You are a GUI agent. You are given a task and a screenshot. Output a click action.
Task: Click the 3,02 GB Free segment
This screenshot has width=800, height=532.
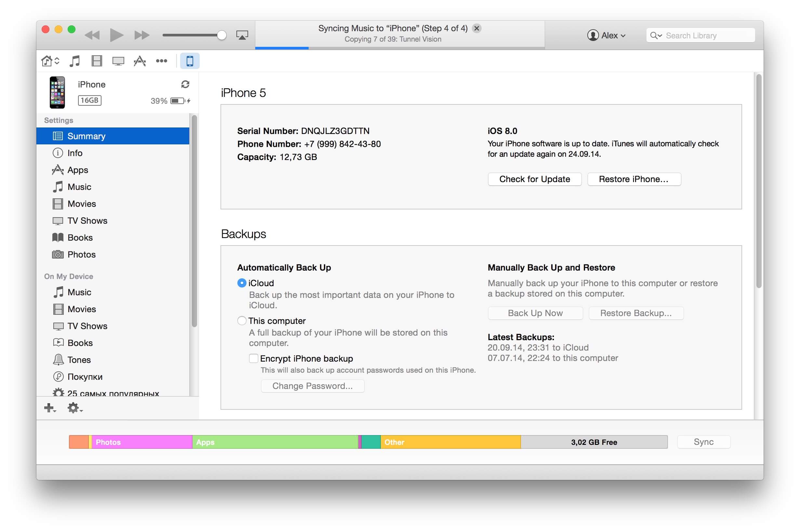point(594,442)
